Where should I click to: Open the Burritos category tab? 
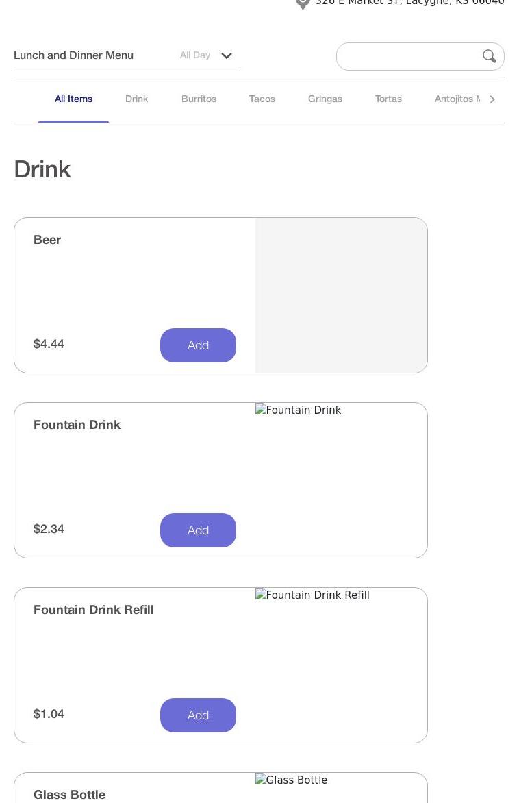(x=199, y=99)
